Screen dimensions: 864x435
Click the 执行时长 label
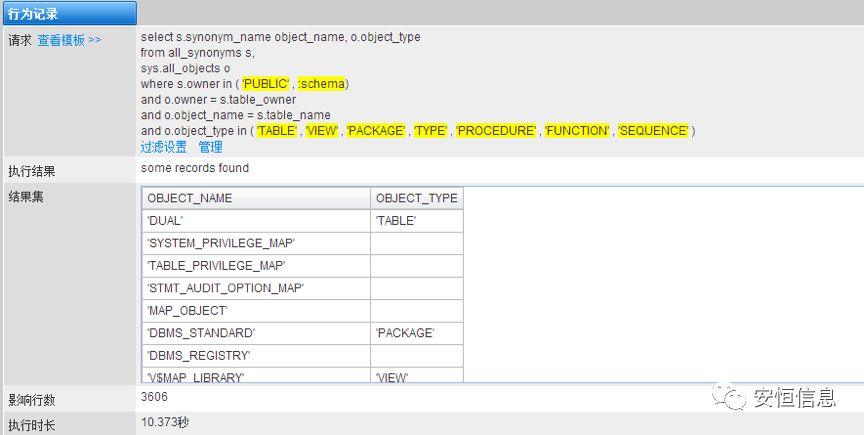(31, 426)
